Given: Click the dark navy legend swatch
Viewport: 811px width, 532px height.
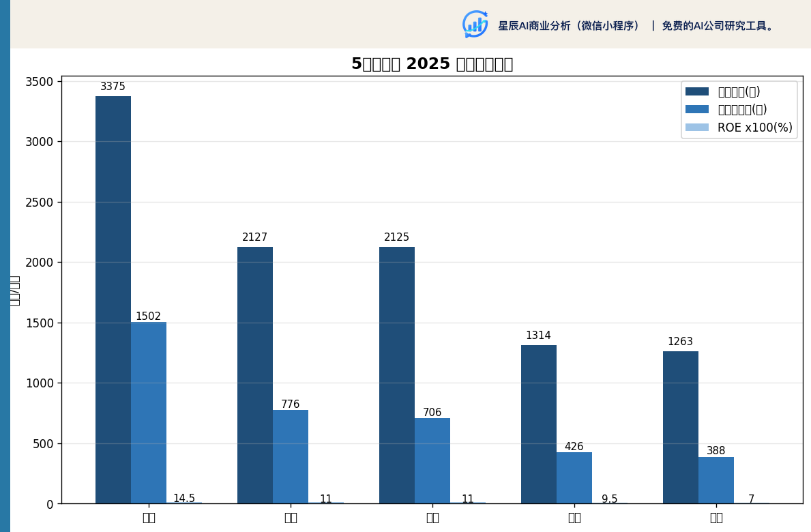Looking at the screenshot, I should pos(696,91).
